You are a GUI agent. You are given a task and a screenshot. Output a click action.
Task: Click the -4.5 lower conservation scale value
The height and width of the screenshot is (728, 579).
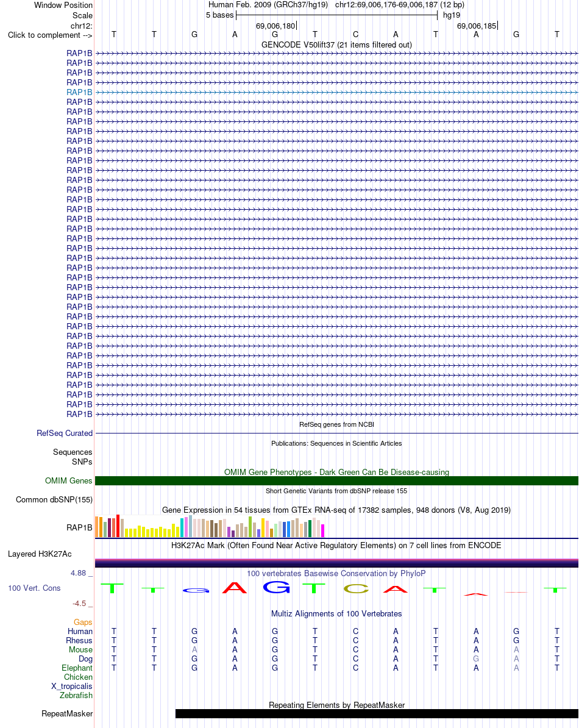(x=79, y=604)
